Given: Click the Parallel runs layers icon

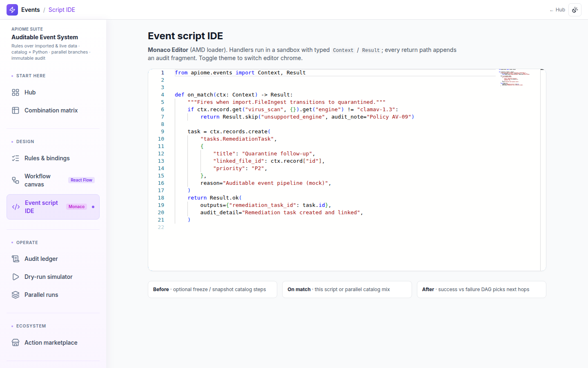Looking at the screenshot, I should pyautogui.click(x=16, y=295).
